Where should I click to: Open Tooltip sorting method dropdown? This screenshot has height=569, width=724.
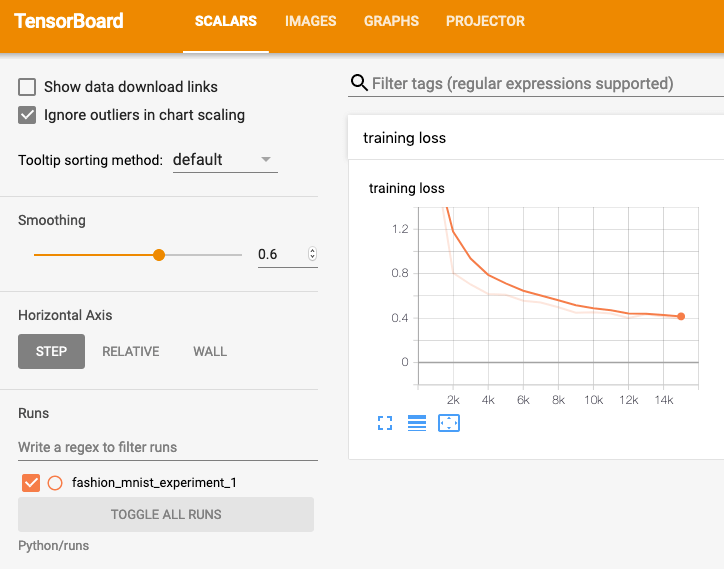pyautogui.click(x=225, y=160)
